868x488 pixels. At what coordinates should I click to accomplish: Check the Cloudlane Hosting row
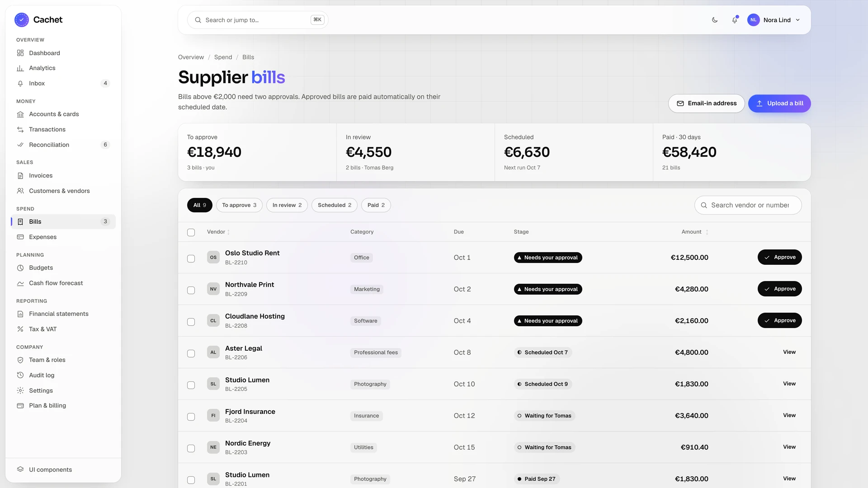191,322
